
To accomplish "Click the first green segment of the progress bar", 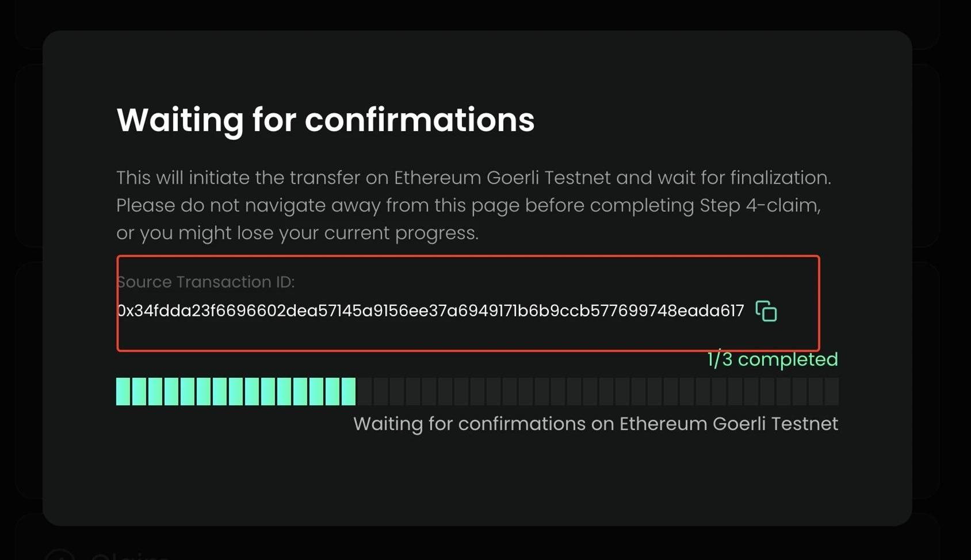I will pos(123,392).
